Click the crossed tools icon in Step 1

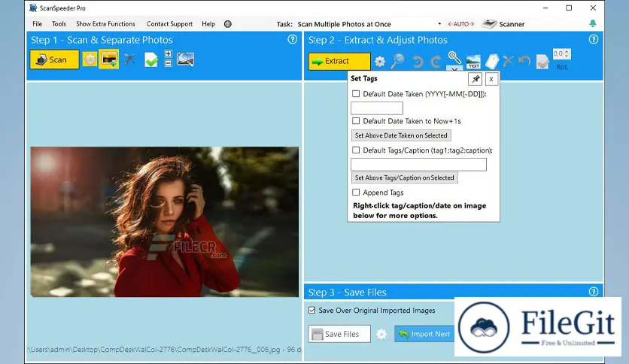129,59
